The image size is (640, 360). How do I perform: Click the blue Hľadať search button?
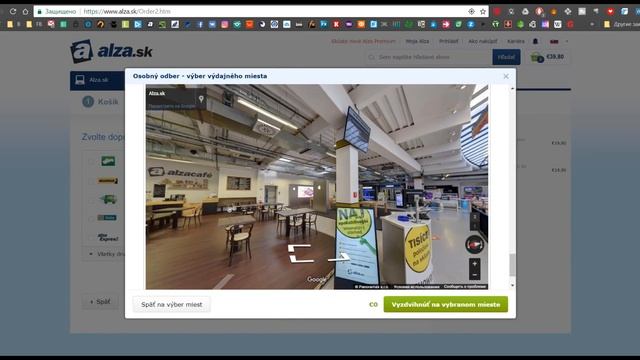[506, 57]
